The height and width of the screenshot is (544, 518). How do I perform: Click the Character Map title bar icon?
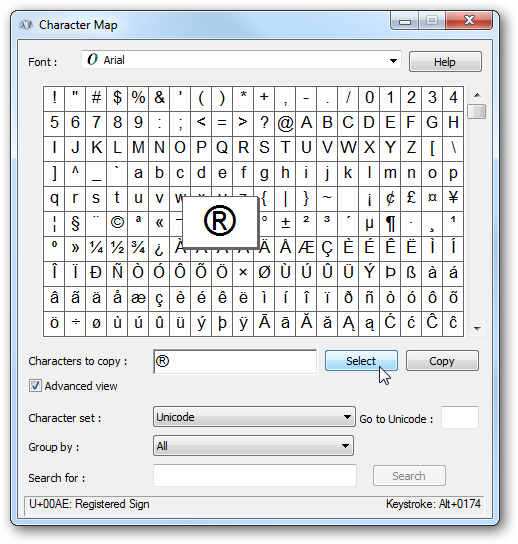click(26, 25)
